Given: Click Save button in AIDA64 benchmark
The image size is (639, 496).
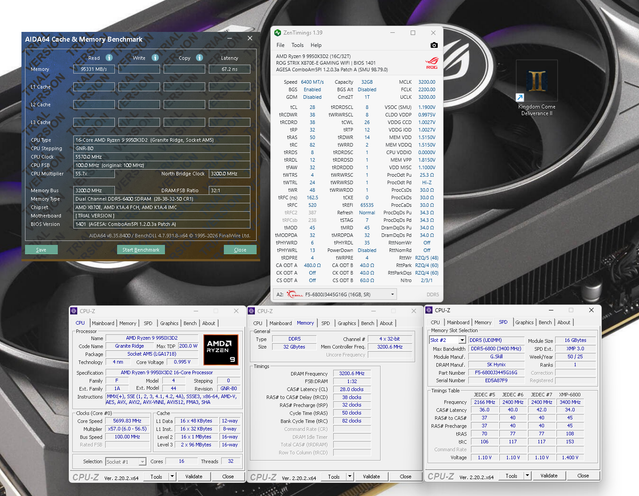Looking at the screenshot, I should coord(41,249).
